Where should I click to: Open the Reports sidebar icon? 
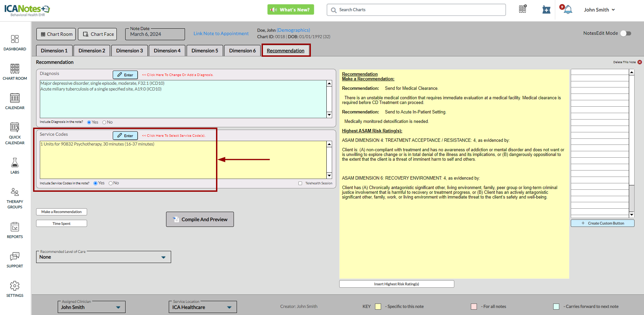click(15, 227)
